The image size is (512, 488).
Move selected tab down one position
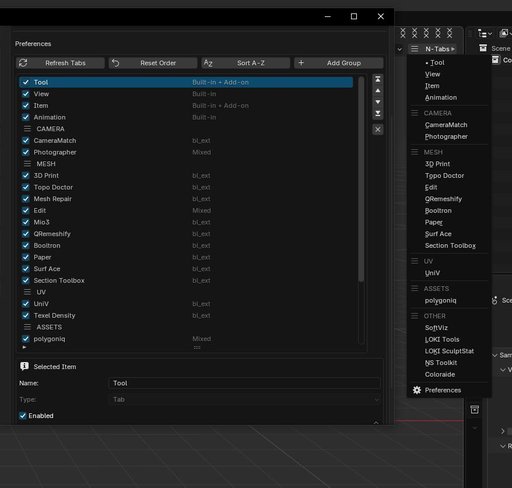coord(378,102)
